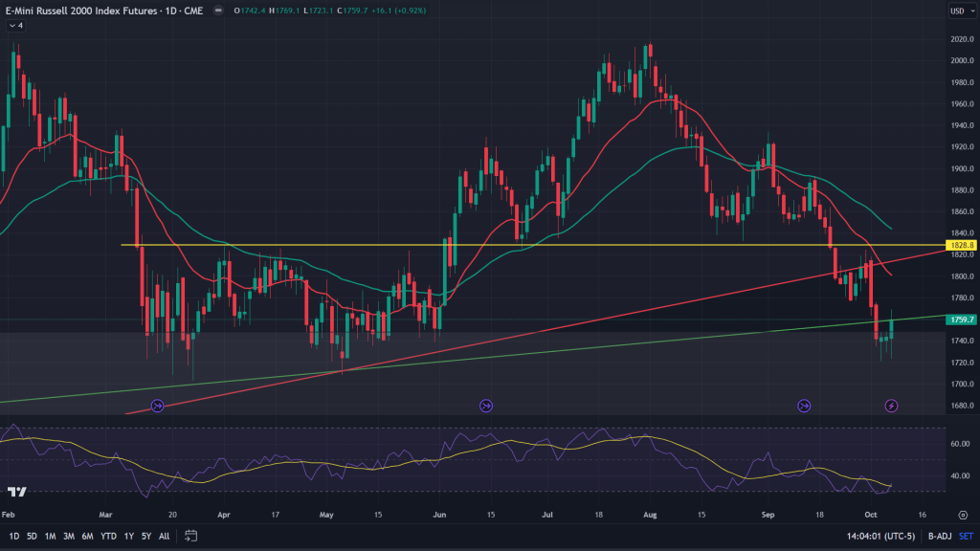Click the lightning event marker near October
The height and width of the screenshot is (551, 980).
click(892, 406)
